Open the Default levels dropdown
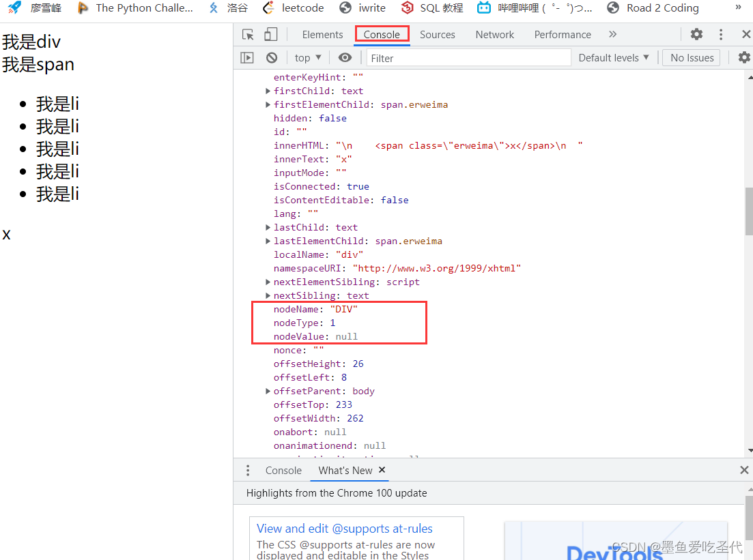This screenshot has width=753, height=560. click(x=613, y=57)
